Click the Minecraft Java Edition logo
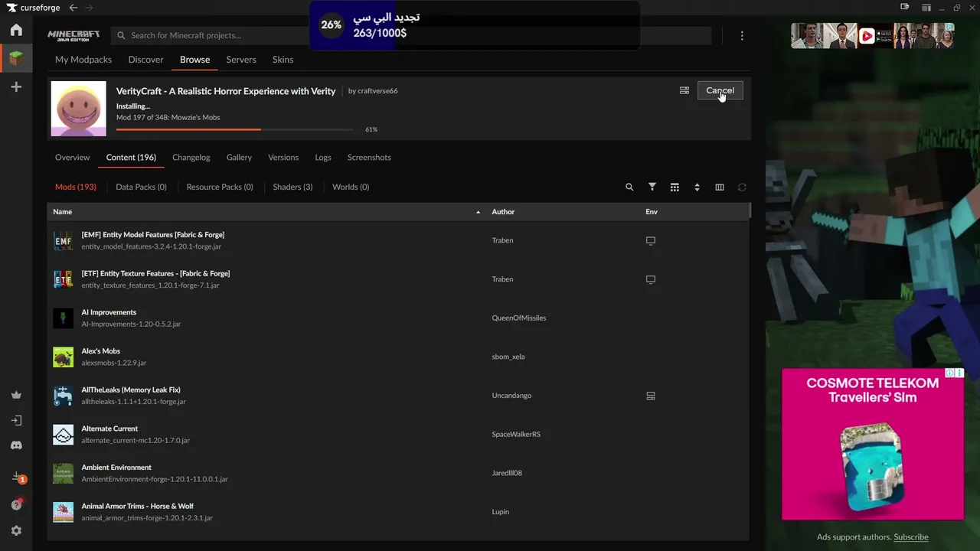This screenshot has width=980, height=551. pos(73,35)
